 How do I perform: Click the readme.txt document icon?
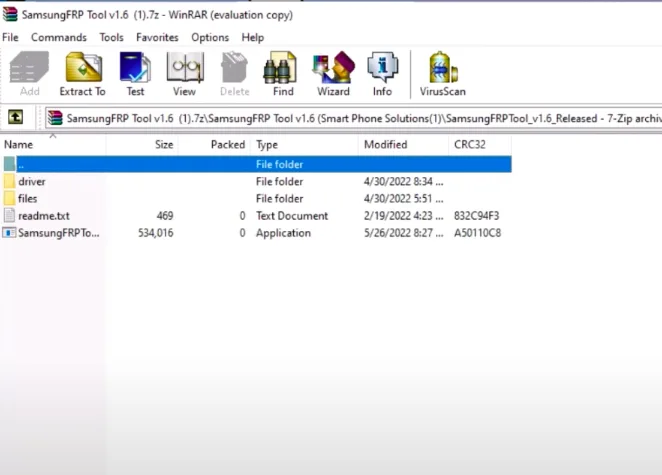[x=9, y=215]
